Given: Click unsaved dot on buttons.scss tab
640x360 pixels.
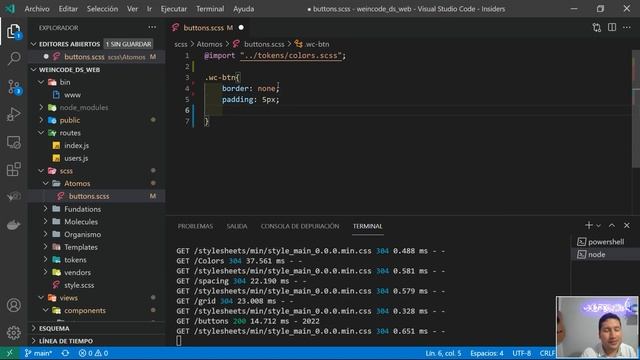Looking at the screenshot, I should point(241,27).
